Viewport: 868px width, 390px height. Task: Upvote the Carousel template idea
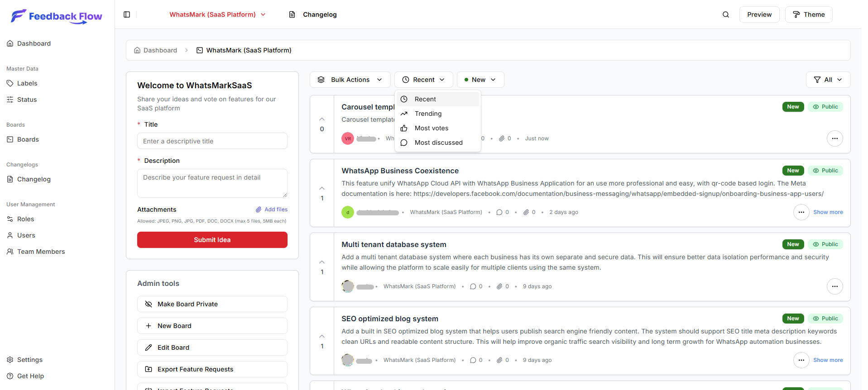(322, 119)
